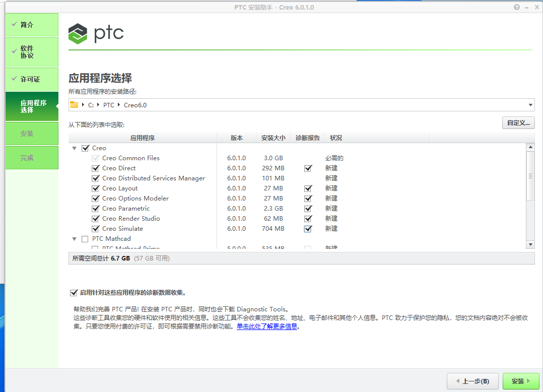
Task: Collapse the PTC Mathcad tree group
Action: (74, 239)
